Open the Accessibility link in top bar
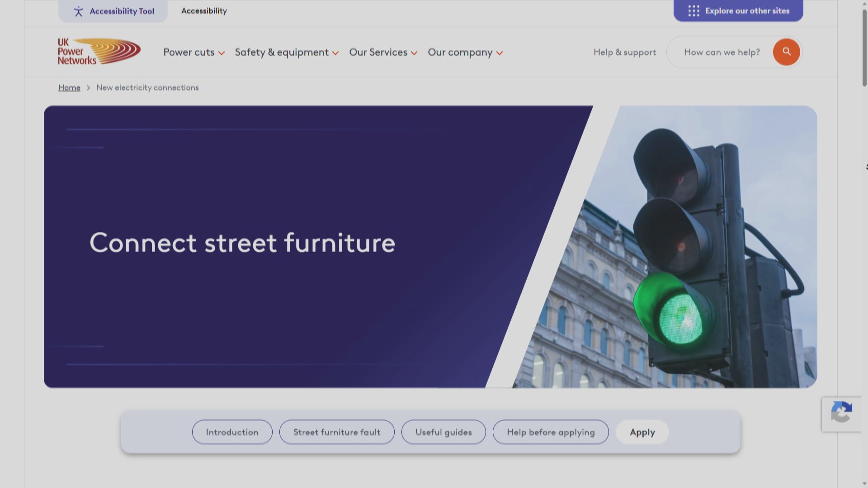The image size is (868, 488). point(204,11)
